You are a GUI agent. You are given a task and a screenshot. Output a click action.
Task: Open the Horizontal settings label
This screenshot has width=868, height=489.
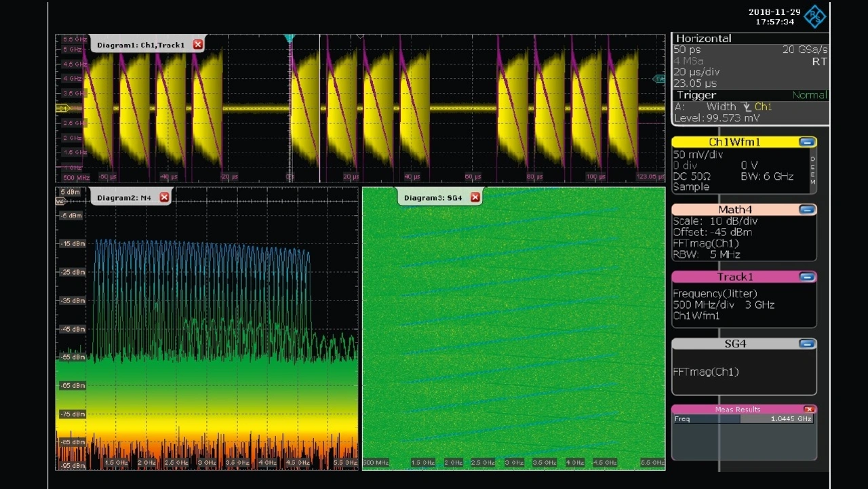703,39
